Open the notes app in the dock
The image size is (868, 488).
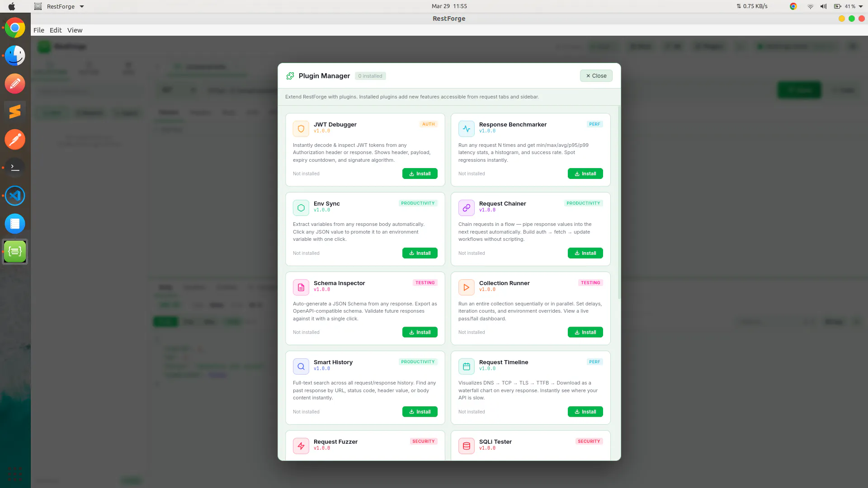(15, 224)
